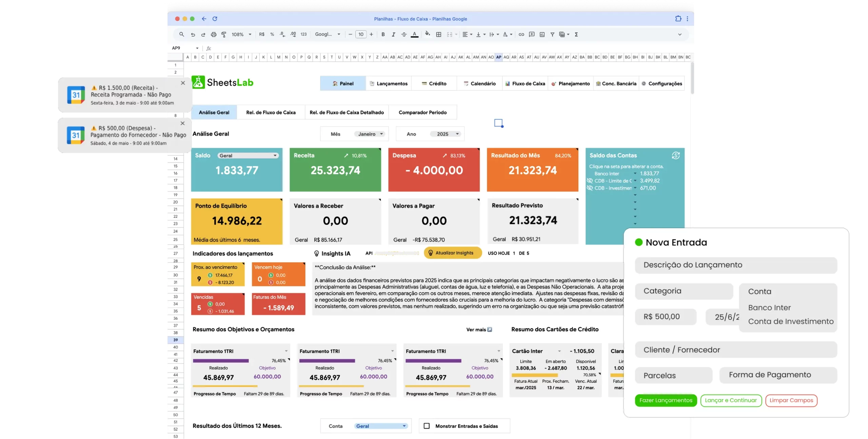Click the paint format icon
Image resolution: width=868 pixels, height=439 pixels.
coord(224,34)
